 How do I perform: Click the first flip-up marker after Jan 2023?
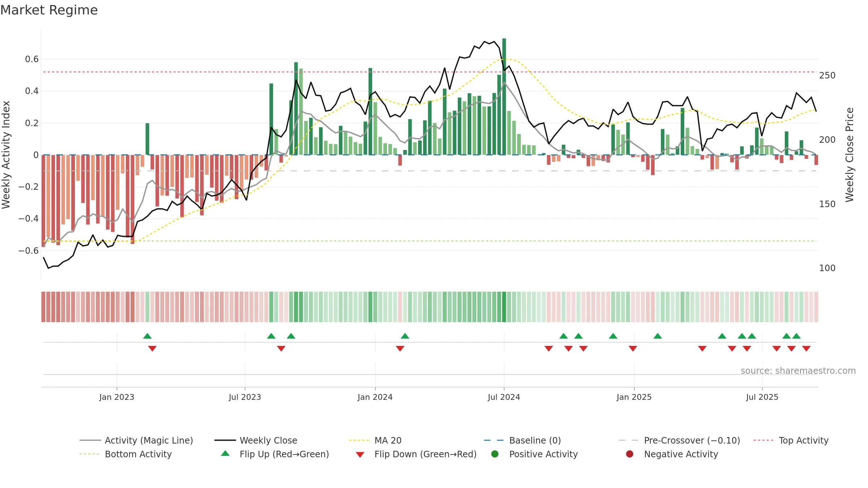tap(147, 336)
